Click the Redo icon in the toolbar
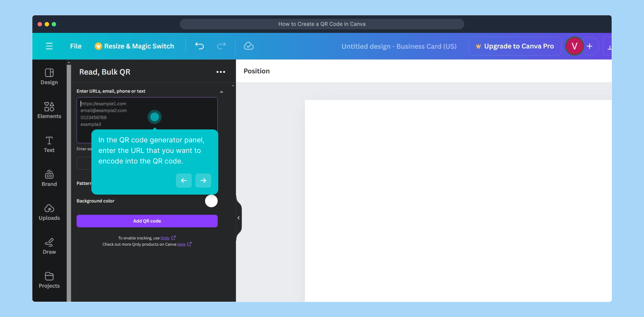Screen dimensions: 644x317 coord(221,46)
